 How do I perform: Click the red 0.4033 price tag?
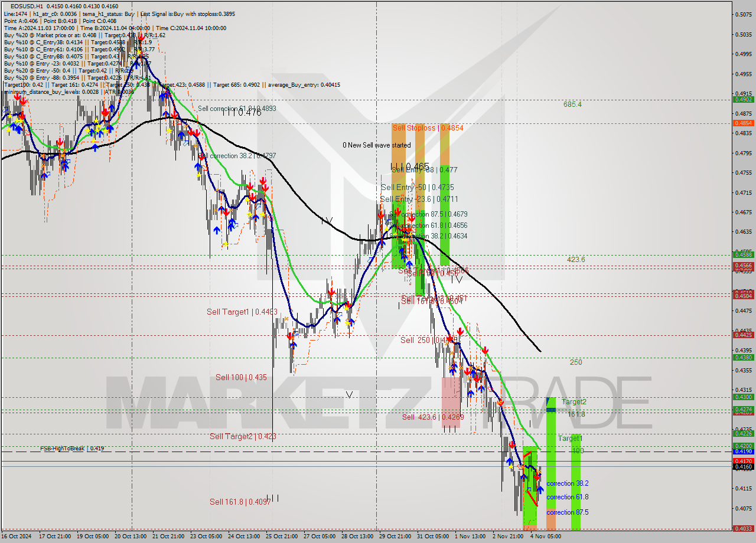click(742, 529)
